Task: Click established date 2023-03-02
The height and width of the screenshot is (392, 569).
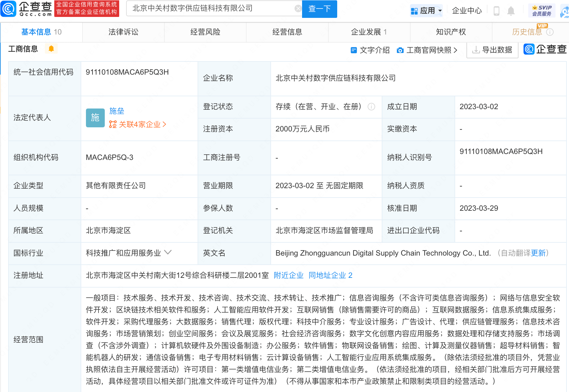Action: point(479,107)
